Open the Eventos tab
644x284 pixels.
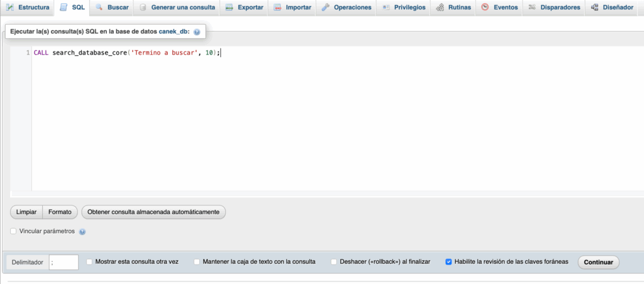499,8
